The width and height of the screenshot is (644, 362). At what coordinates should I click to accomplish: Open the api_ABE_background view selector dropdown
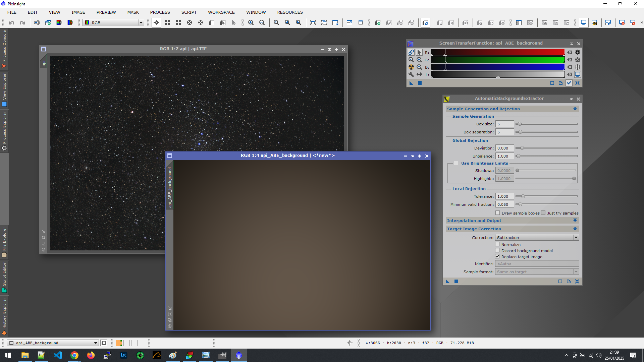coord(53,343)
